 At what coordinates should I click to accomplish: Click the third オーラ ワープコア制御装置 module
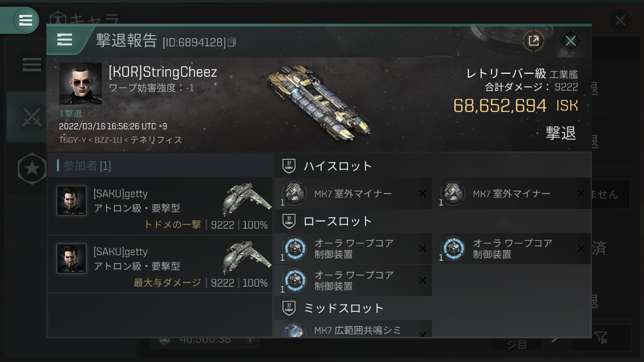point(353,280)
